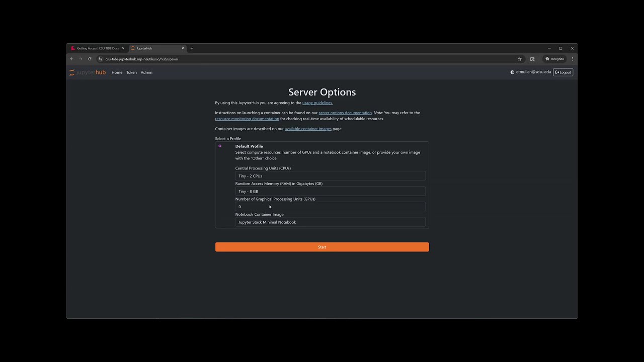The width and height of the screenshot is (644, 362).
Task: Open site information icon in address bar
Action: tap(100, 59)
